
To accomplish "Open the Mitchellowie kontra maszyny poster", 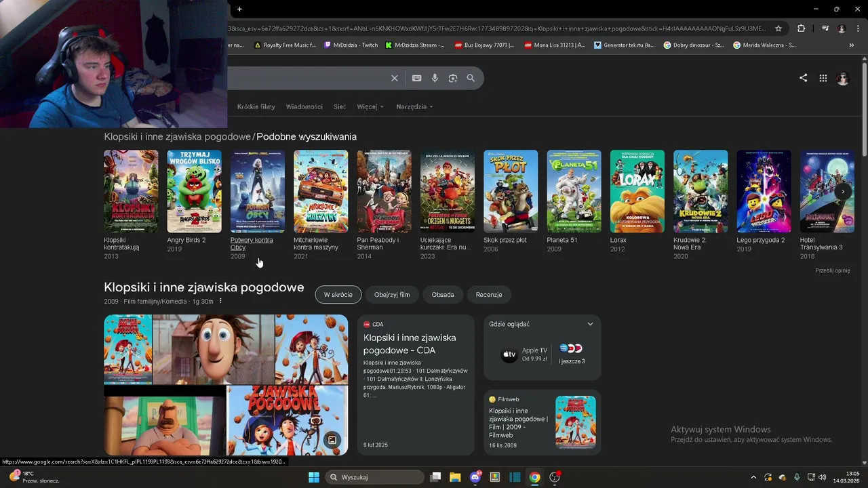I will pos(321,191).
